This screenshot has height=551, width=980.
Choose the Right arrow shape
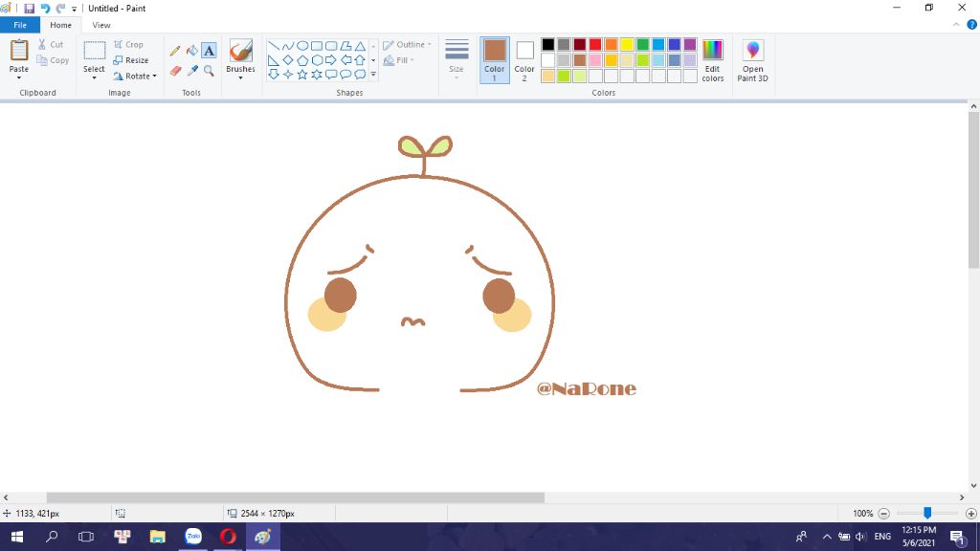[x=330, y=60]
